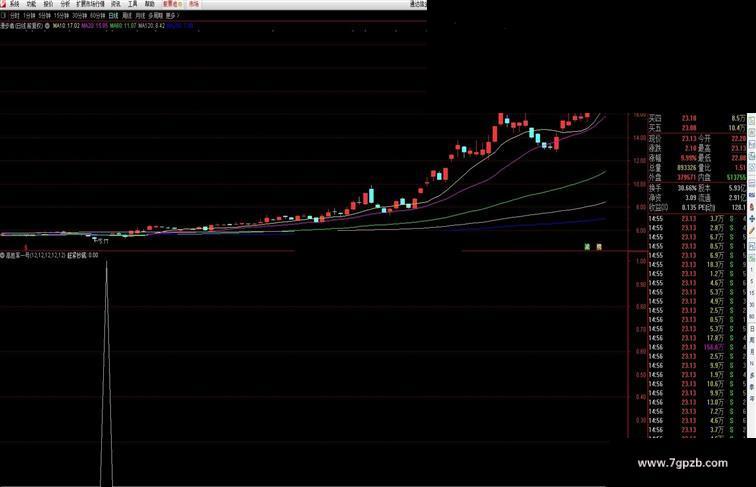Click the small square icon left of 分时
Image resolution: width=756 pixels, height=487 pixels.
click(x=3, y=16)
